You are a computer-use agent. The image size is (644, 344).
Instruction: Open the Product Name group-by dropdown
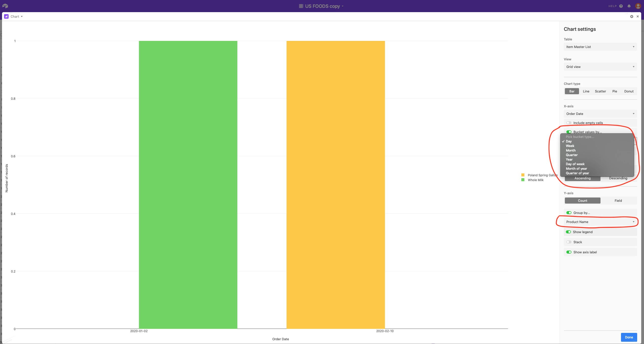click(x=600, y=222)
